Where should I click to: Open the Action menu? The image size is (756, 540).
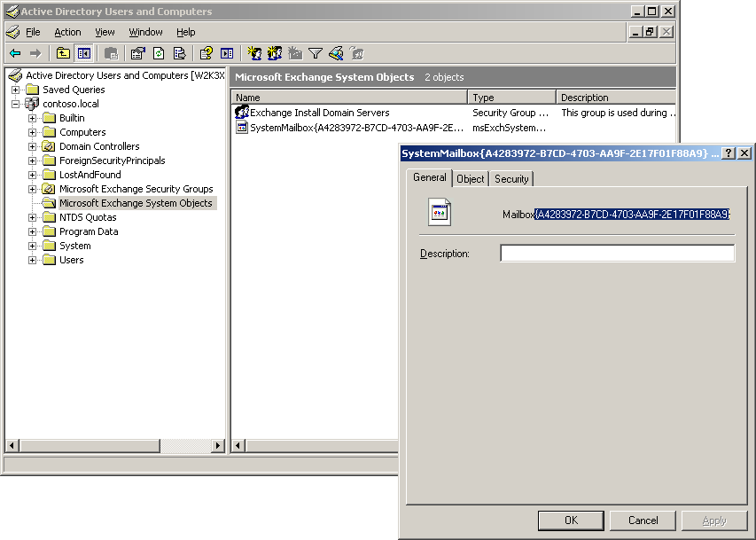pyautogui.click(x=67, y=32)
